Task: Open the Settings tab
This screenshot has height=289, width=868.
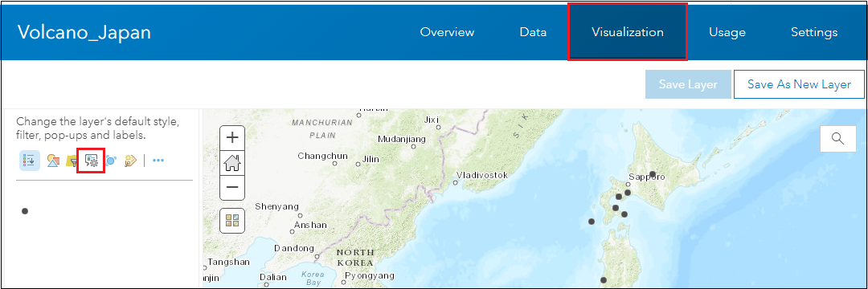Action: click(x=813, y=32)
